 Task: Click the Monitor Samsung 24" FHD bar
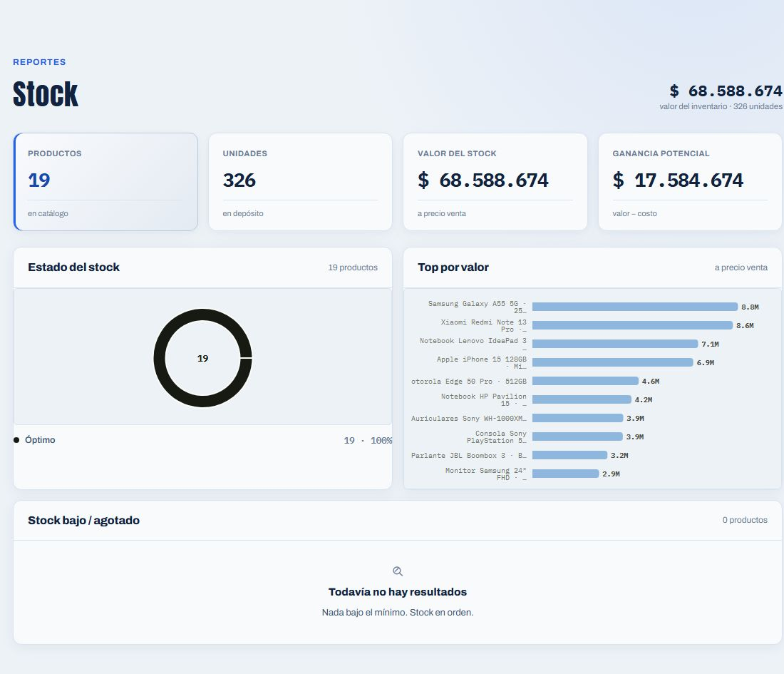(x=565, y=474)
